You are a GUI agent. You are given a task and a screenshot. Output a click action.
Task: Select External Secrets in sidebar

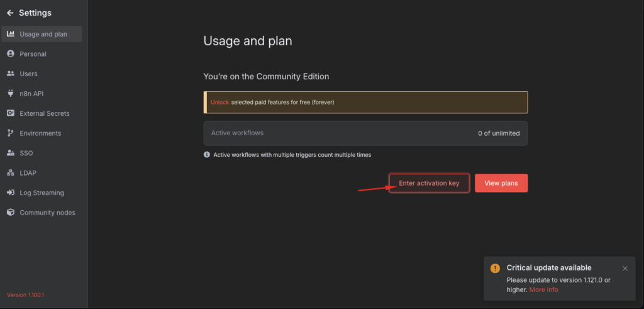[44, 113]
